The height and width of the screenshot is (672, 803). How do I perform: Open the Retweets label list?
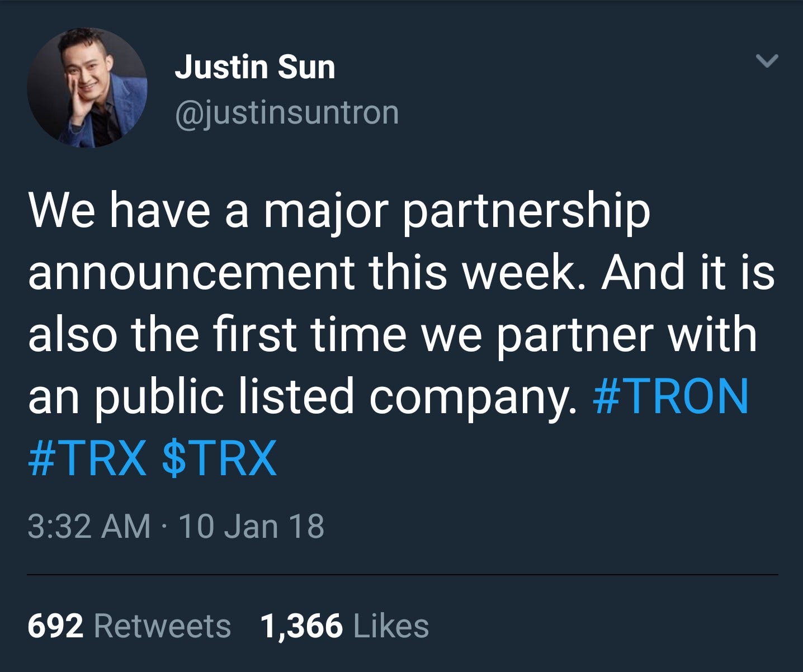[162, 626]
